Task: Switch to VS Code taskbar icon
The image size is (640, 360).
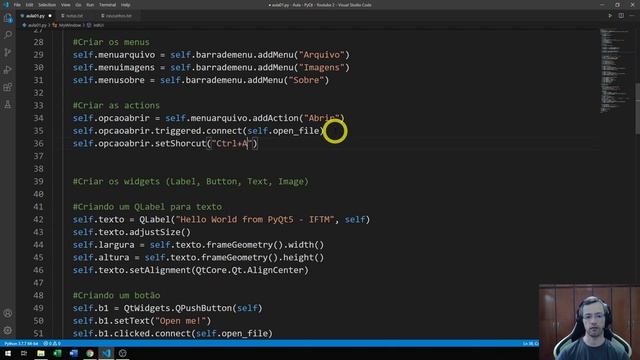Action: pos(106,353)
